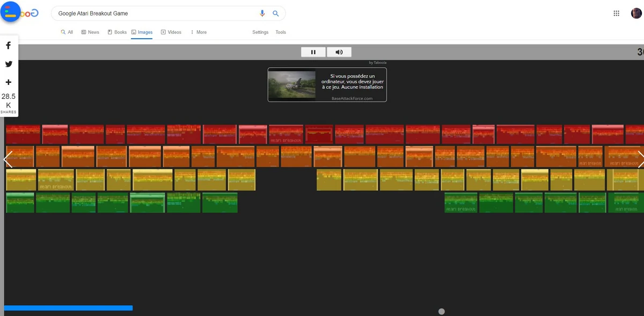Click the first red brick in top row
This screenshot has width=644, height=316.
(x=23, y=134)
